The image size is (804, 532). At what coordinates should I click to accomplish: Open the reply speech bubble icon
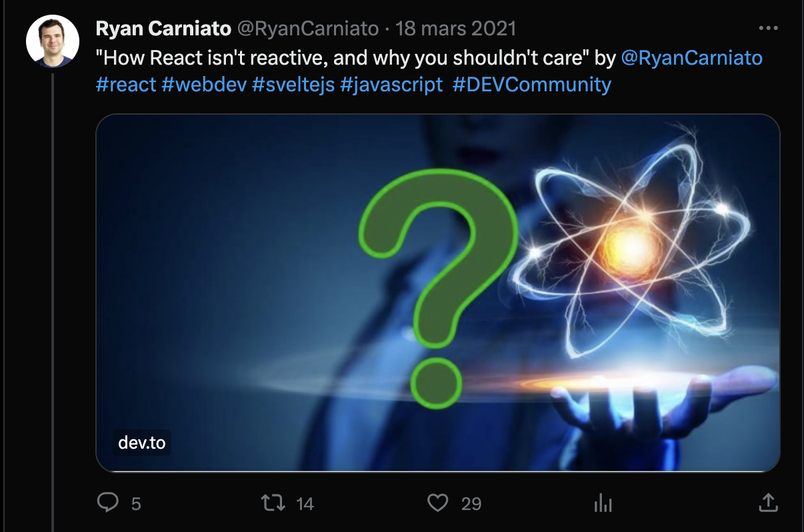(x=107, y=502)
